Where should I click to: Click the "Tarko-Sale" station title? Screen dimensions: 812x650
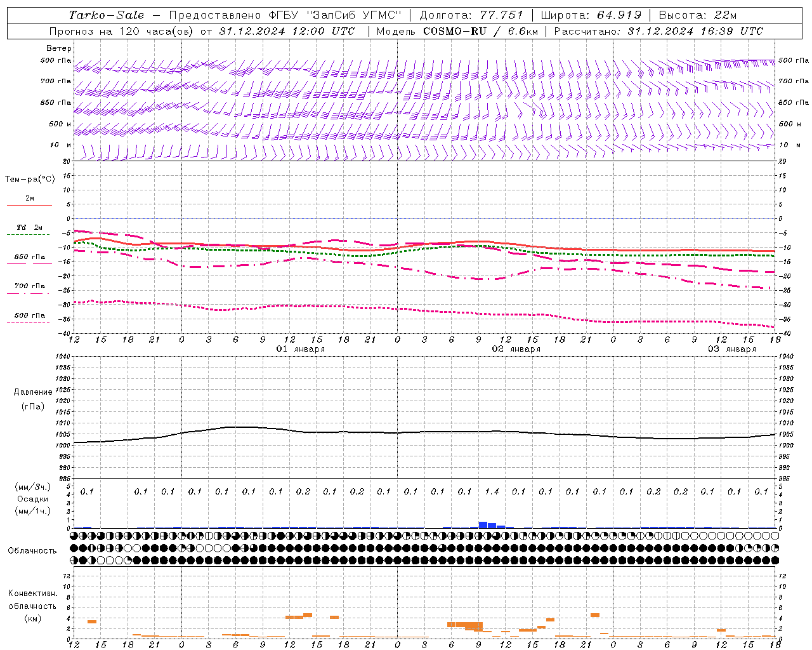[x=106, y=15]
